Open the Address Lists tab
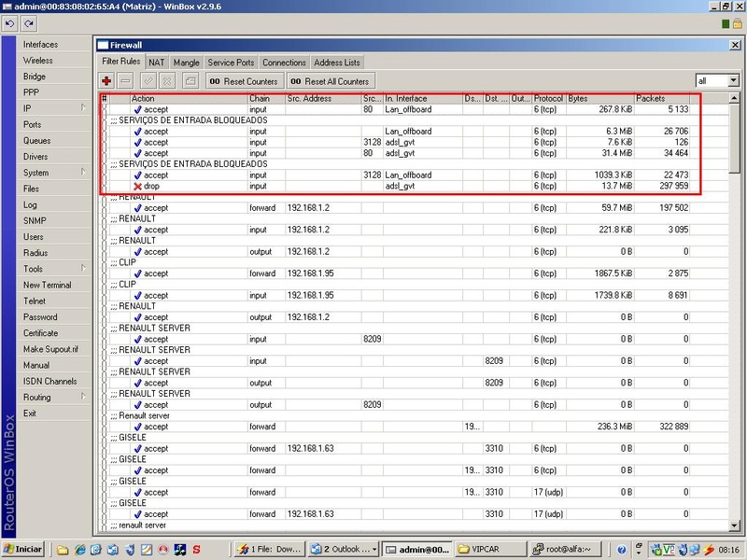 pyautogui.click(x=337, y=63)
